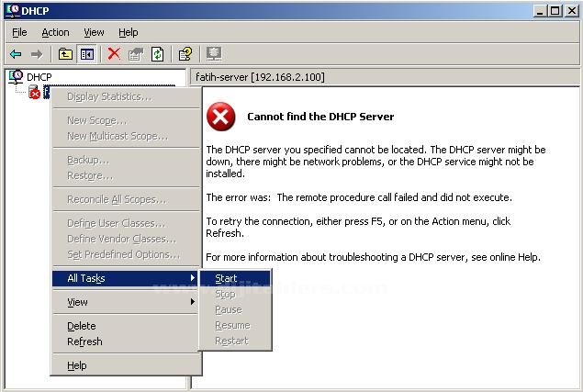Toggle the Show/Hide Console Tree icon
The width and height of the screenshot is (583, 392).
86,54
